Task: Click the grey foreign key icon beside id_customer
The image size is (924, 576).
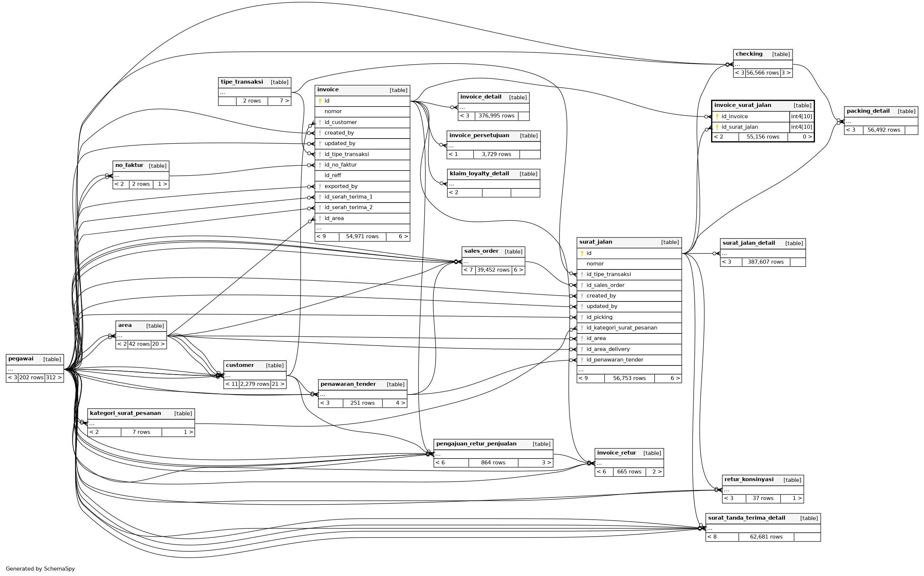Action: [x=320, y=122]
